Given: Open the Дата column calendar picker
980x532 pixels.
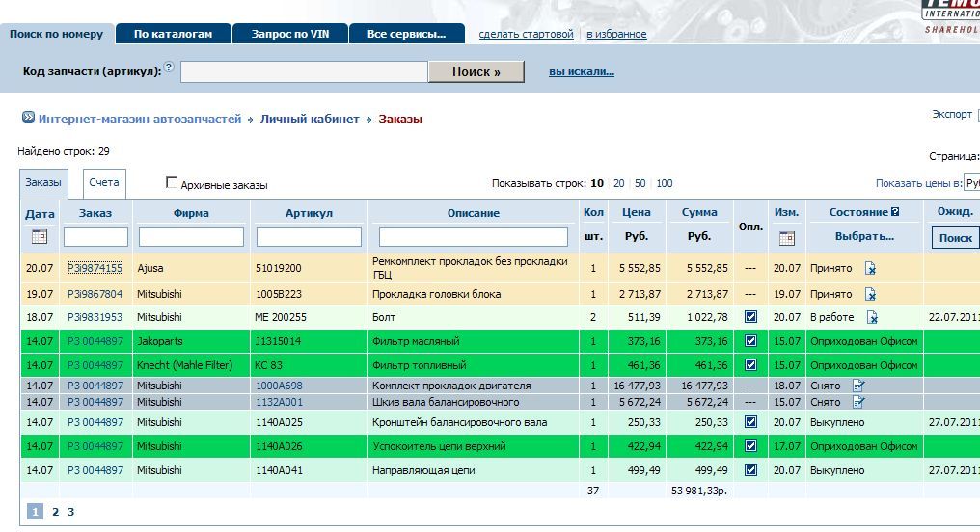Looking at the screenshot, I should click(40, 237).
